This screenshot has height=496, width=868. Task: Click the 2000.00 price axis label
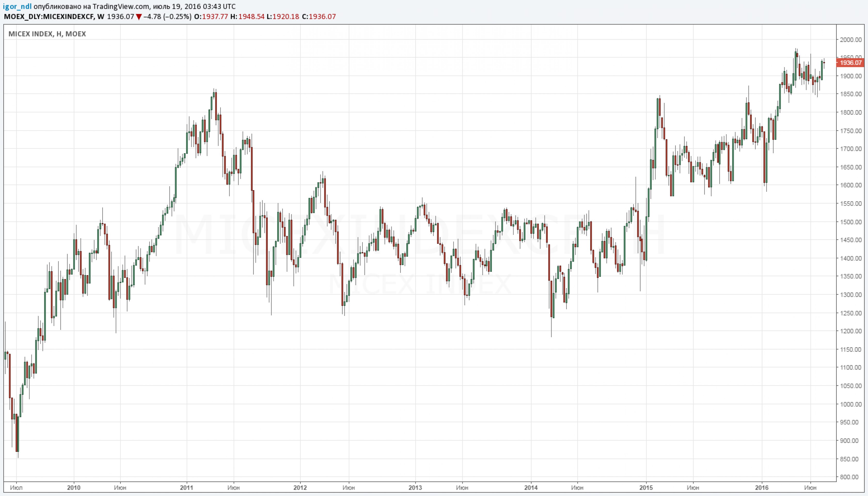point(851,40)
